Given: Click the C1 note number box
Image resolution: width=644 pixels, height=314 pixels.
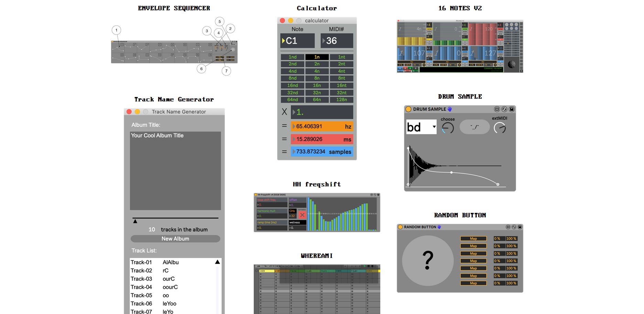Looking at the screenshot, I should (x=297, y=41).
